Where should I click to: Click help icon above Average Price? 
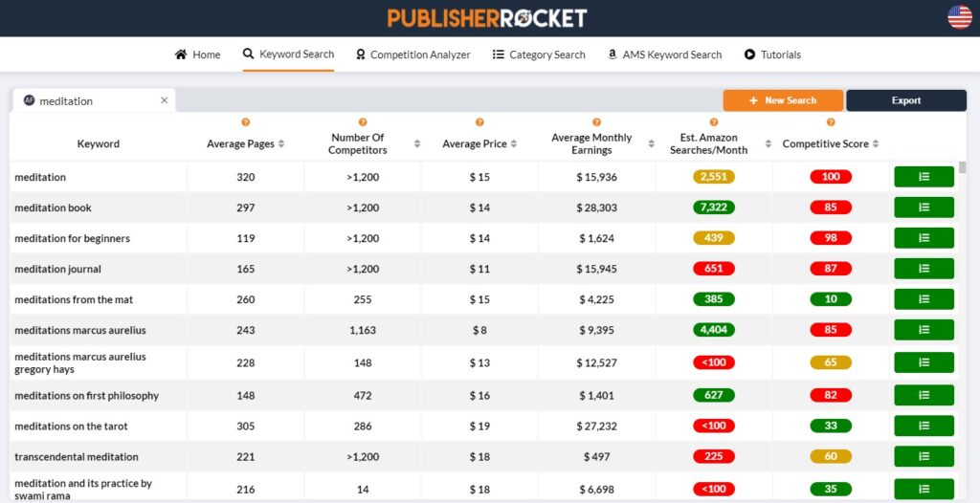479,122
